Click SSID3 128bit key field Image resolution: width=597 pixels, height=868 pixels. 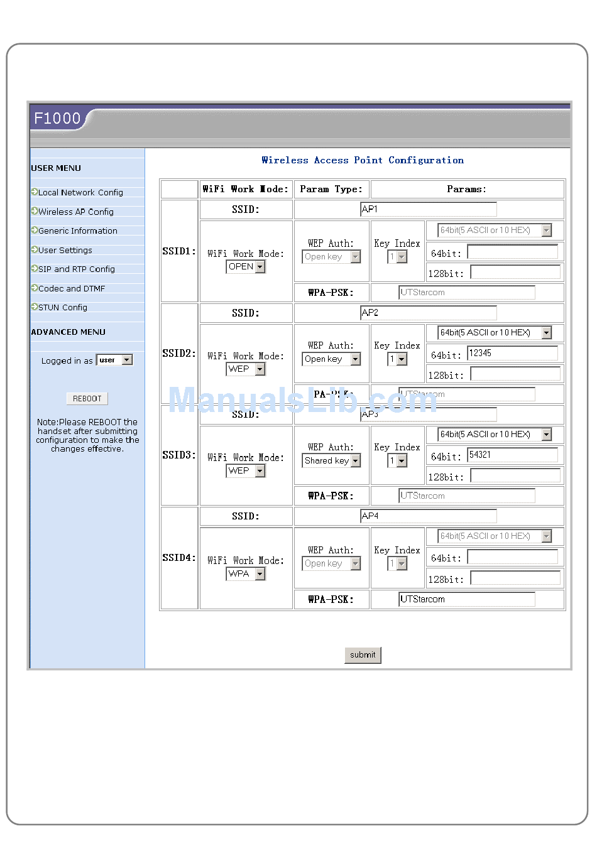coord(515,476)
